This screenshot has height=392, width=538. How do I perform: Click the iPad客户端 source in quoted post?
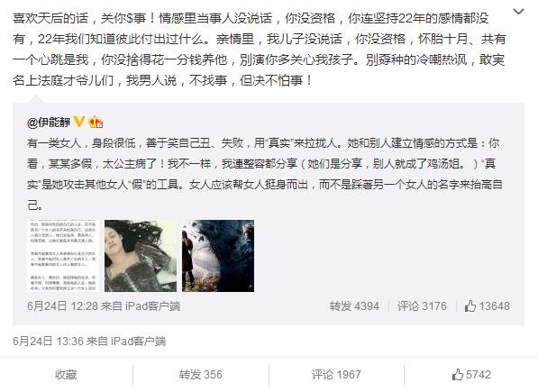(x=152, y=305)
